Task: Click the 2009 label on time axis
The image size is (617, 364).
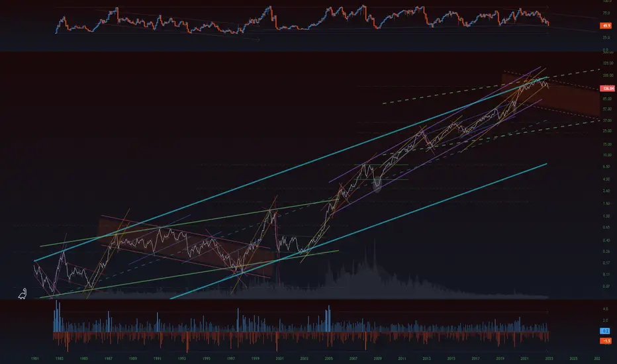Action: (378, 359)
